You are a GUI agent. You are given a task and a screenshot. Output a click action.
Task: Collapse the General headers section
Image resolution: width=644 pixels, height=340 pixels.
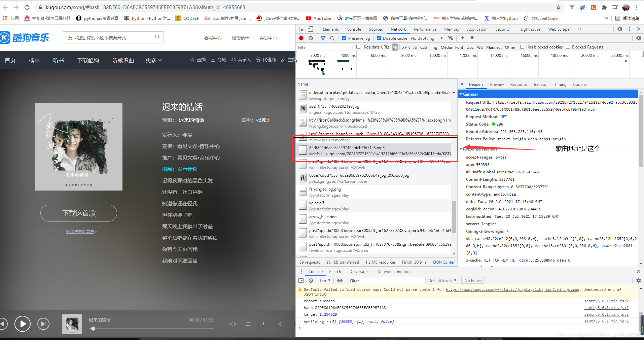point(461,94)
